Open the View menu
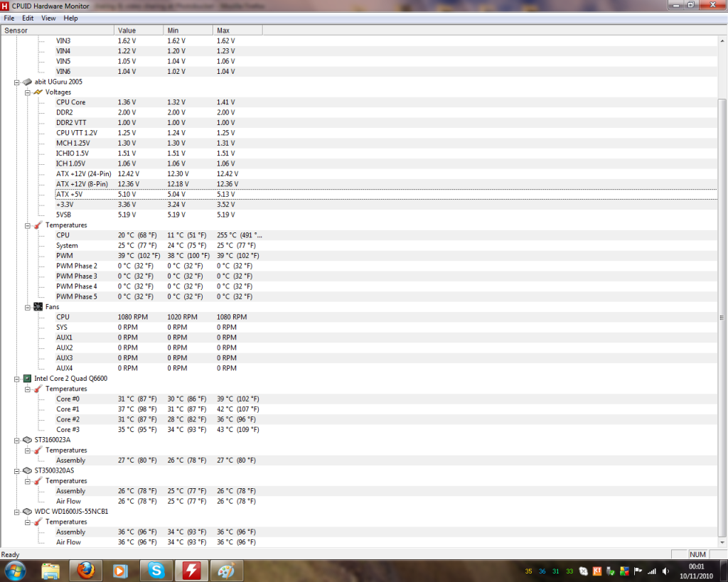The height and width of the screenshot is (582, 728). point(48,18)
